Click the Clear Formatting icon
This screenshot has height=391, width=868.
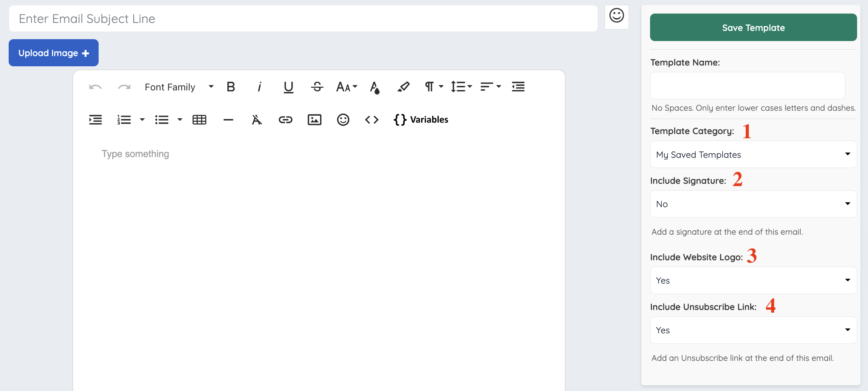click(x=257, y=120)
